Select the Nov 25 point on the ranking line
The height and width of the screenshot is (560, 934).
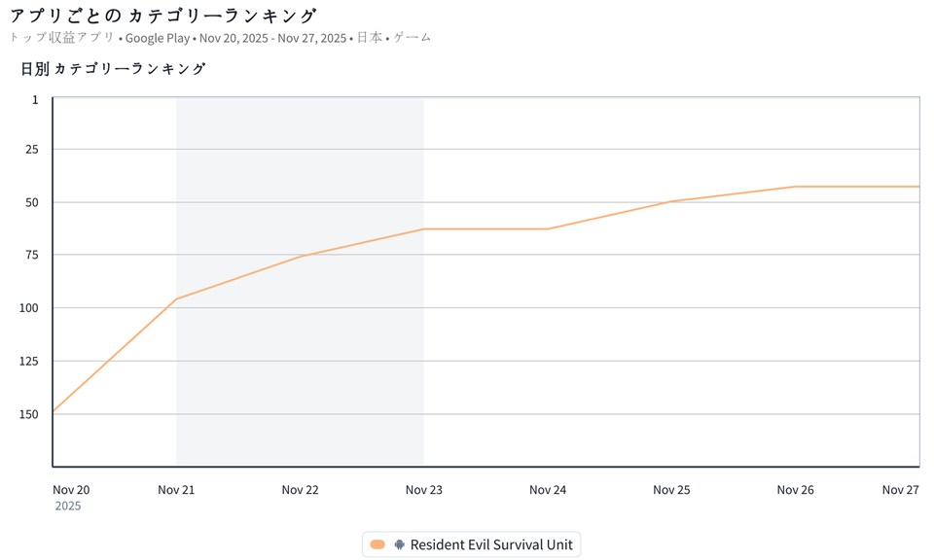671,201
